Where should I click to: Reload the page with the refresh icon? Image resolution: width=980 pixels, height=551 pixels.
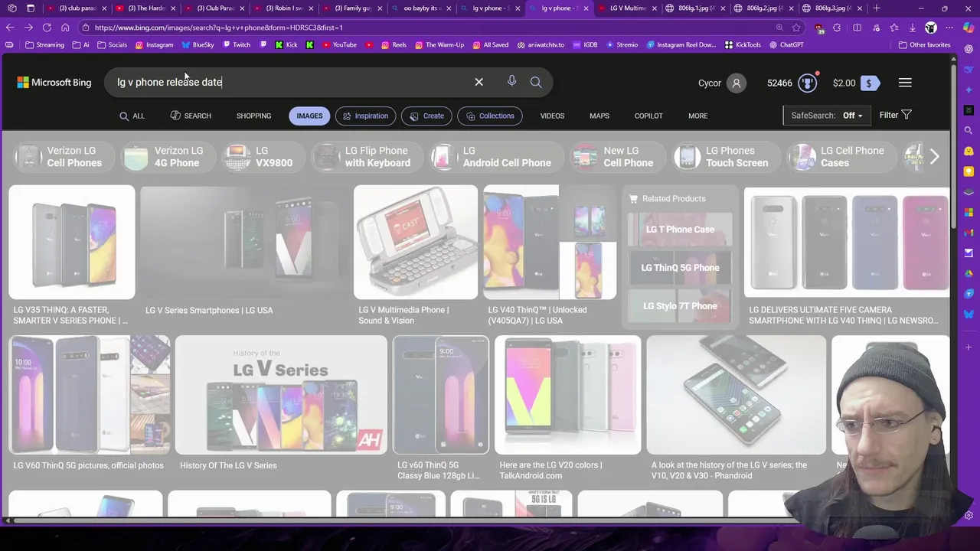47,28
